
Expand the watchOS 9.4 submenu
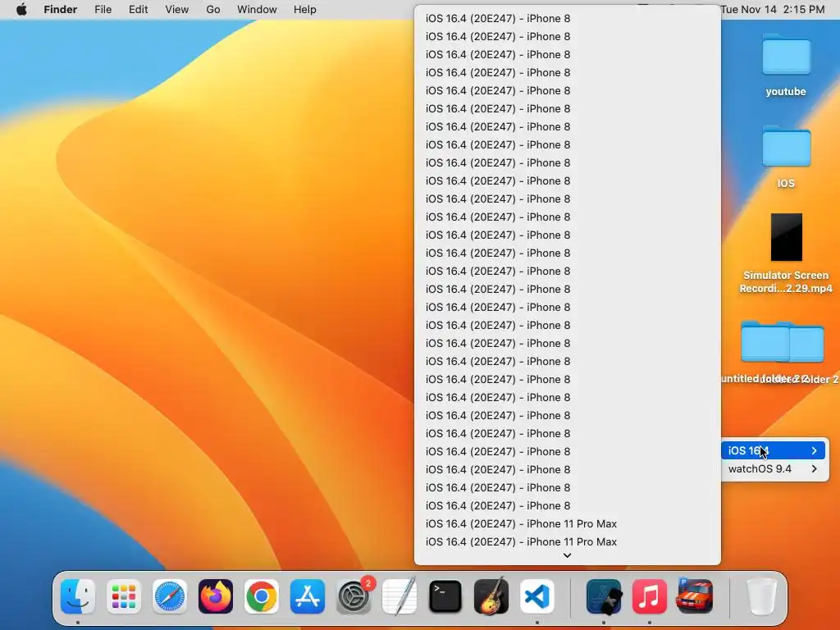coord(773,468)
